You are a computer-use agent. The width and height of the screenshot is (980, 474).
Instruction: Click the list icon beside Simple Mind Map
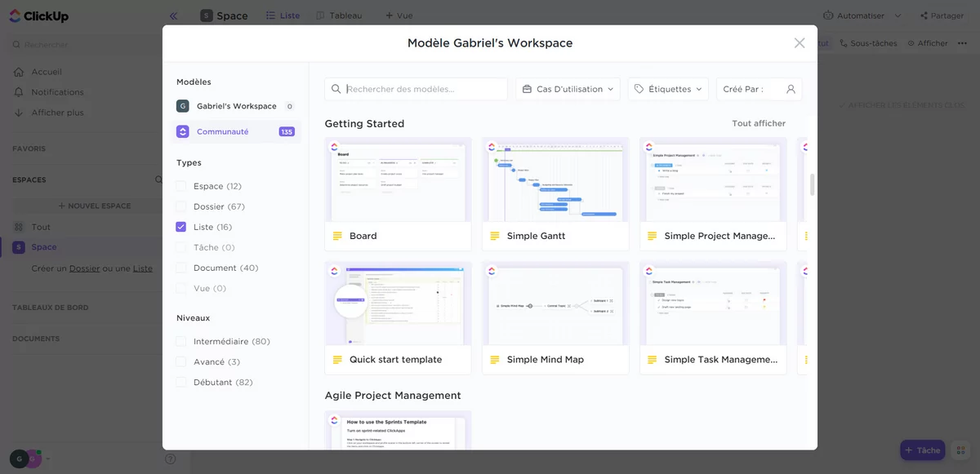494,360
